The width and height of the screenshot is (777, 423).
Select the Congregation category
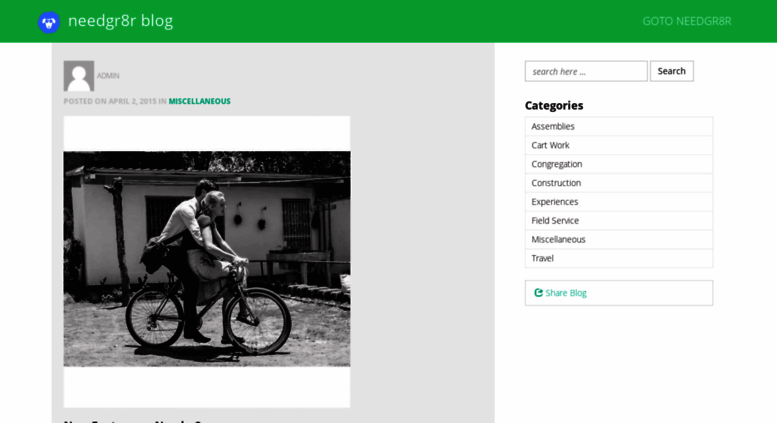(619, 164)
